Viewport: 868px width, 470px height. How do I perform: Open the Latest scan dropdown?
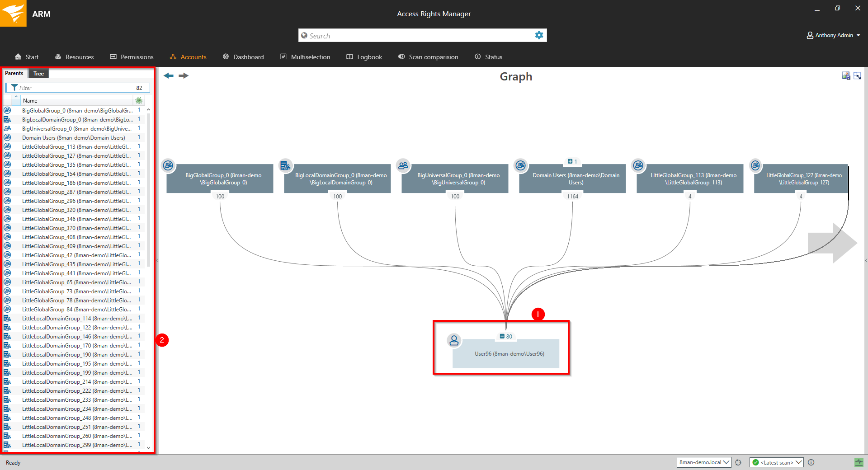776,462
